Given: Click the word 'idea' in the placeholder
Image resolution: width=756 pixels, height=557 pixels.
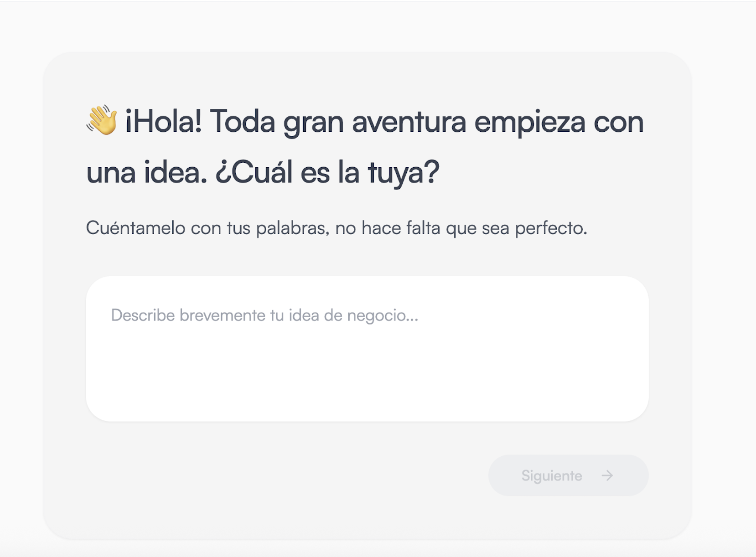Looking at the screenshot, I should pyautogui.click(x=304, y=315).
